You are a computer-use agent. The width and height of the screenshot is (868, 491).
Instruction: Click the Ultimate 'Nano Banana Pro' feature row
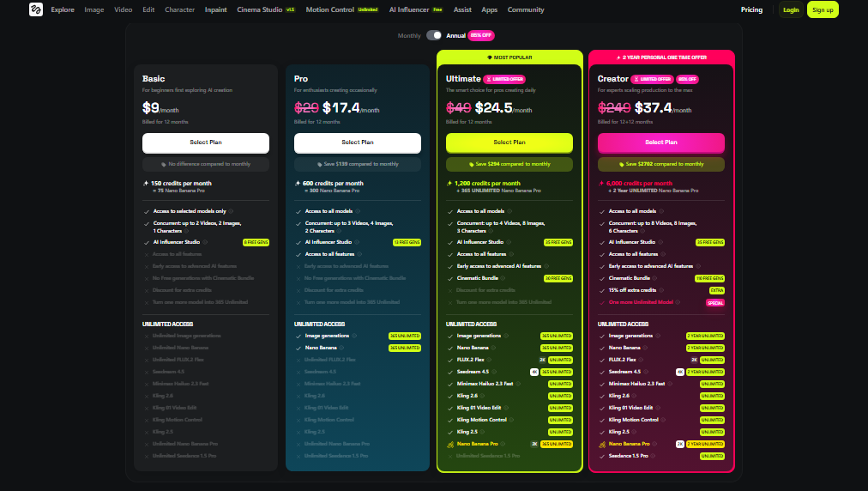tap(509, 444)
